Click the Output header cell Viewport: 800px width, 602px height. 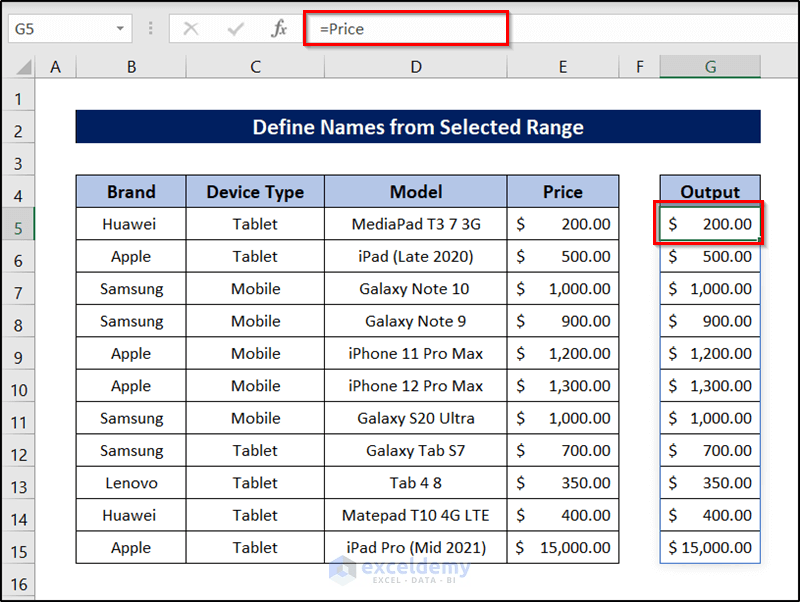710,191
